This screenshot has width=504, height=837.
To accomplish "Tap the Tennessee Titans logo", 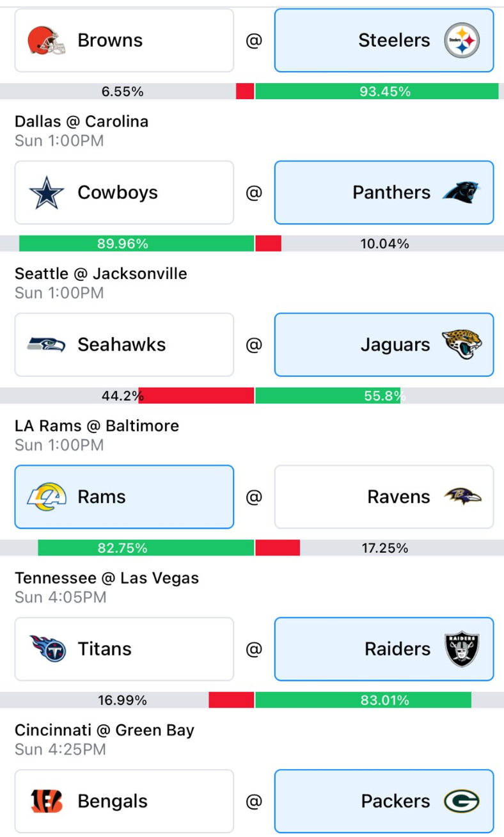I will pos(47,649).
